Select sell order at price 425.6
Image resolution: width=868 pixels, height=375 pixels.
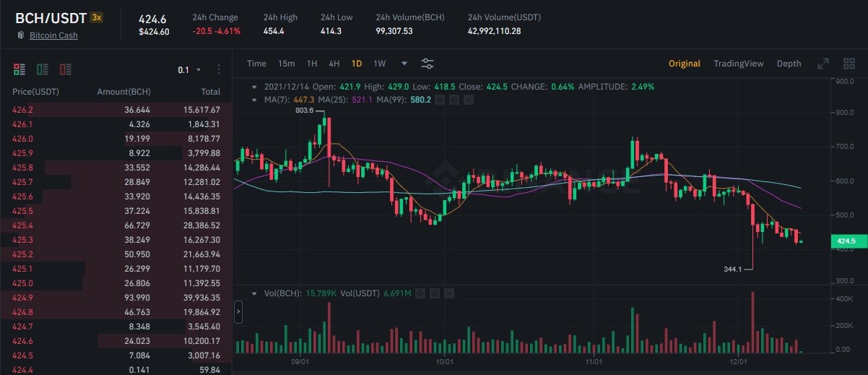[116, 197]
